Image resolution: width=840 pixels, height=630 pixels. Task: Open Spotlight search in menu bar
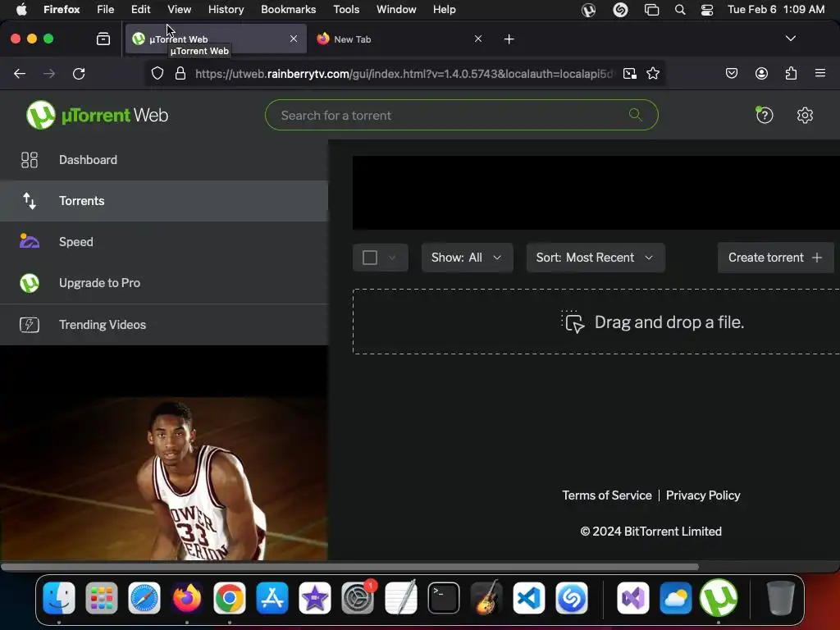(x=680, y=10)
